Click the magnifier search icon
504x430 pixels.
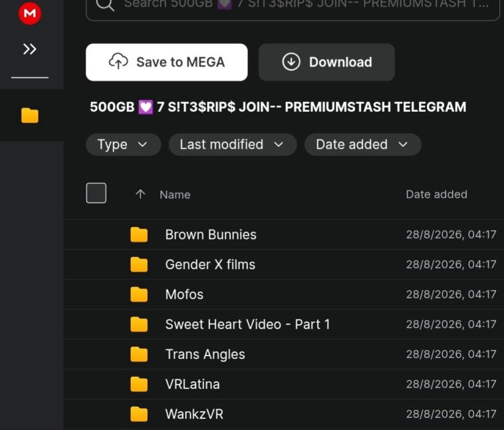(105, 5)
